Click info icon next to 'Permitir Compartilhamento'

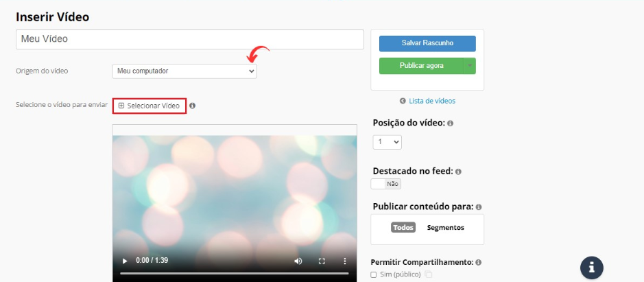click(x=479, y=262)
